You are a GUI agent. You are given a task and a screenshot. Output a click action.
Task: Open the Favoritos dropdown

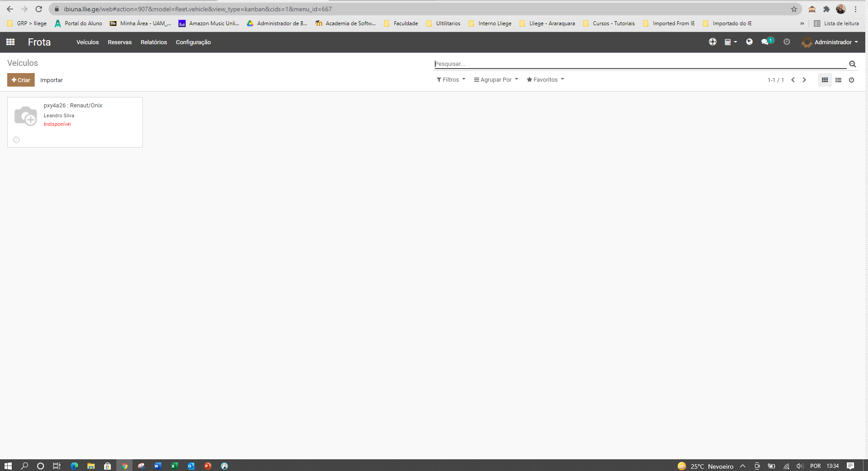pyautogui.click(x=545, y=80)
